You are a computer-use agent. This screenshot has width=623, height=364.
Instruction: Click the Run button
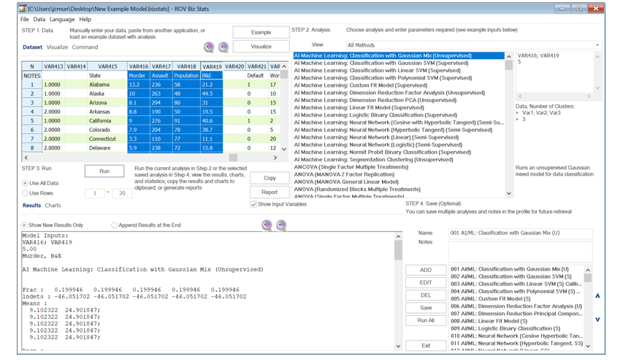[x=104, y=171]
